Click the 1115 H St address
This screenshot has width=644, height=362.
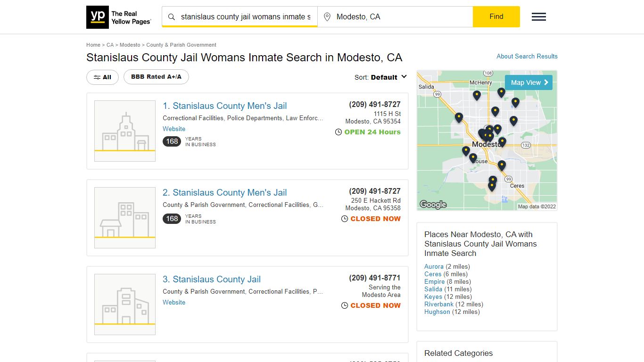(373, 117)
